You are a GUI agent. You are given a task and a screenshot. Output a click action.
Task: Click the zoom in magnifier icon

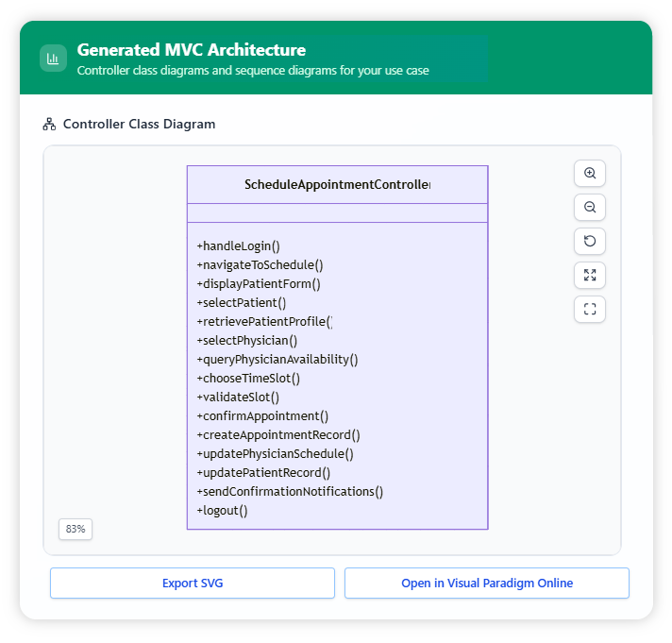click(590, 174)
